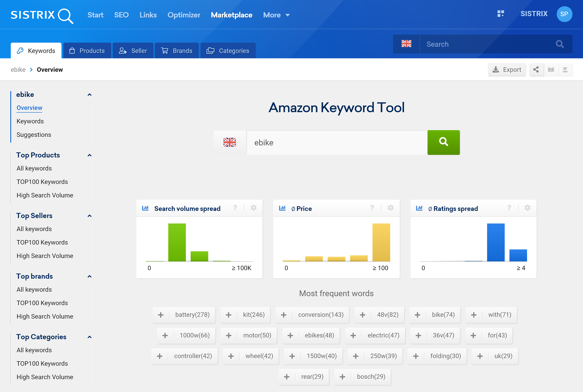The height and width of the screenshot is (392, 583).
Task: Open the dashboard grid icon in header
Action: 500,13
